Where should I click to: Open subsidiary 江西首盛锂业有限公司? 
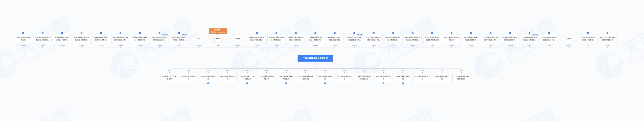click(x=422, y=78)
